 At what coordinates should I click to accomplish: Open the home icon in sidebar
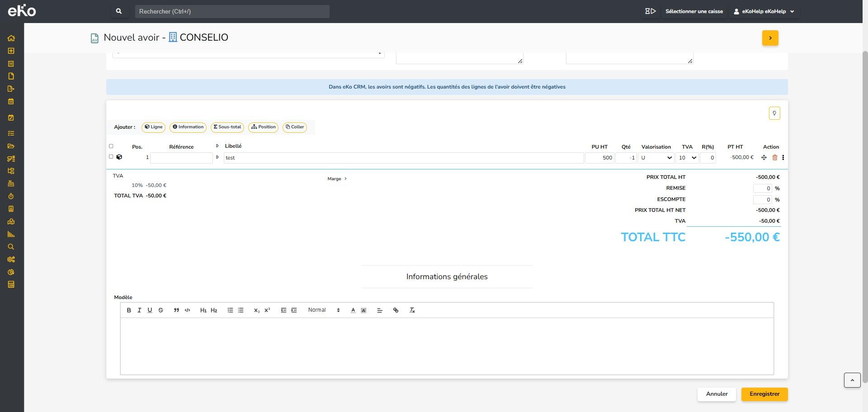[11, 38]
